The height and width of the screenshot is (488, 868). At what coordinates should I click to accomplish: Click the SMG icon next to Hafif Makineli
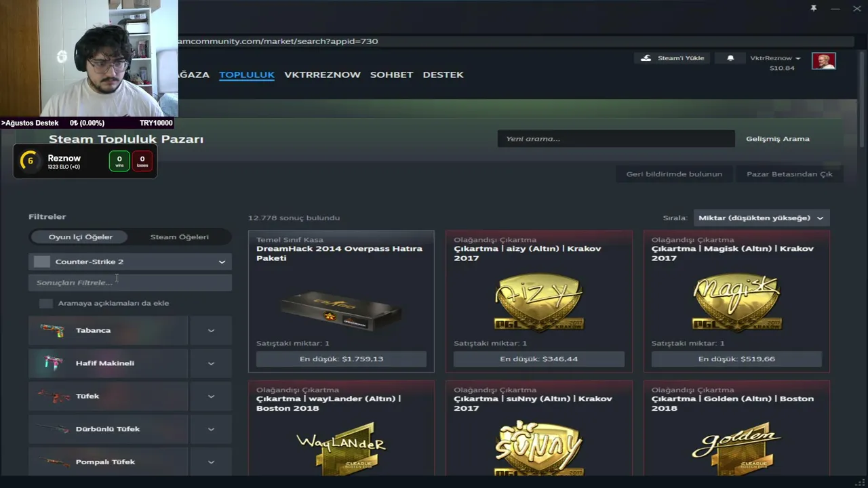click(x=52, y=363)
